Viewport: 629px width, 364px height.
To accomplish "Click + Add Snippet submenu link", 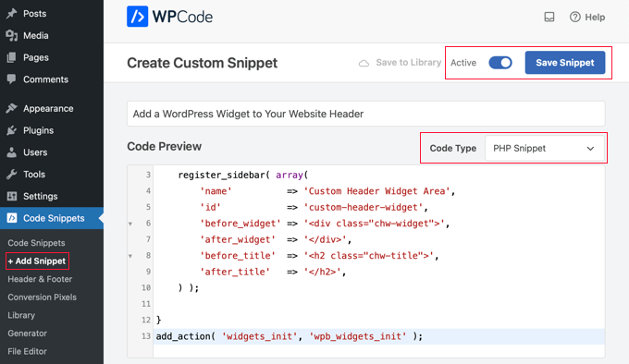I will (x=37, y=261).
